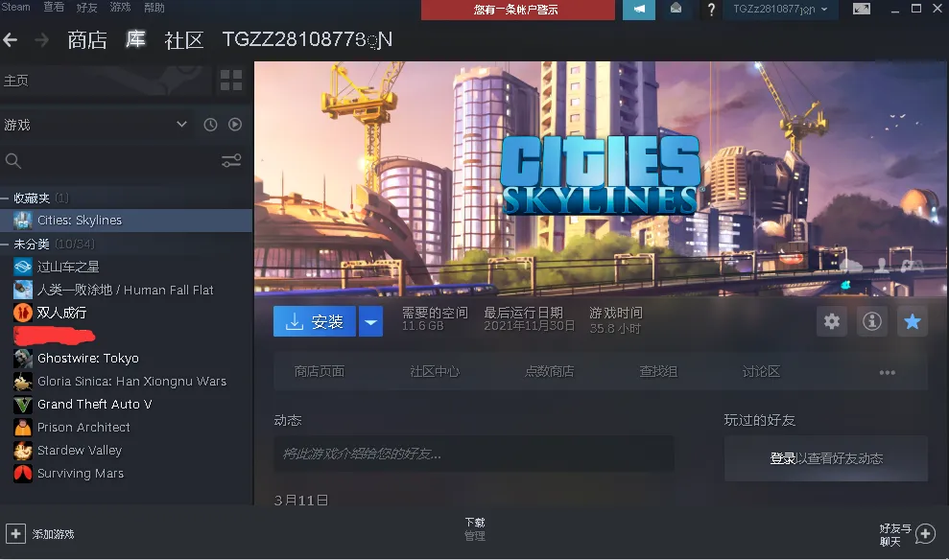Navigate back with the back arrow

coord(11,40)
